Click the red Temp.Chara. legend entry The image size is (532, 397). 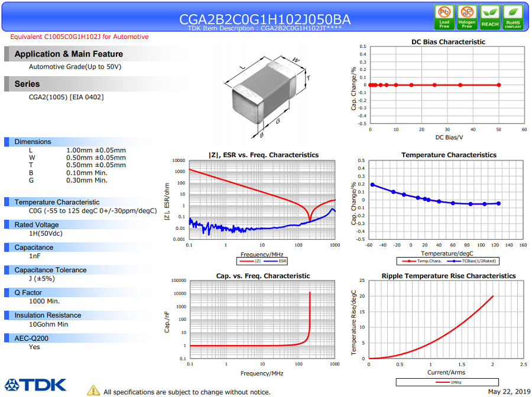tap(421, 261)
